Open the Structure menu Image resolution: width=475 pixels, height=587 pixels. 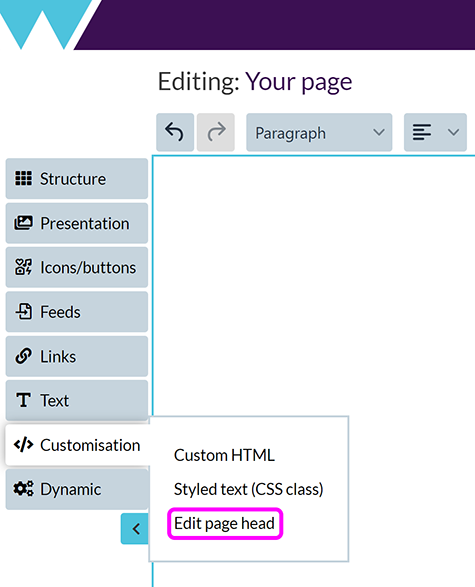point(77,179)
